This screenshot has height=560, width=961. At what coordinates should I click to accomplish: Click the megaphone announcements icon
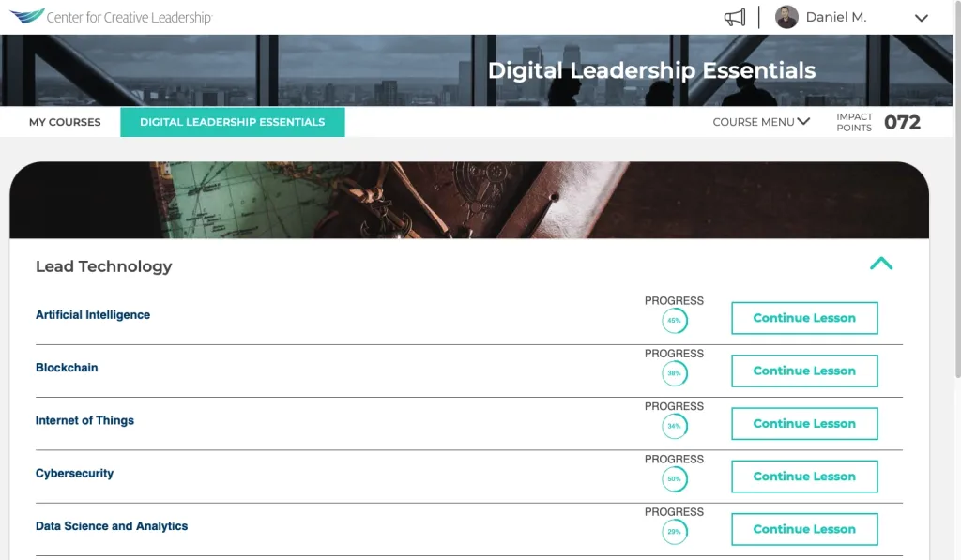tap(735, 18)
